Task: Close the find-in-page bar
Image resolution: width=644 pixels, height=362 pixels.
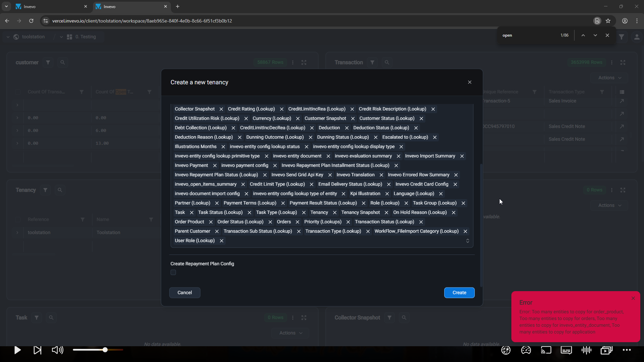Action: click(607, 35)
